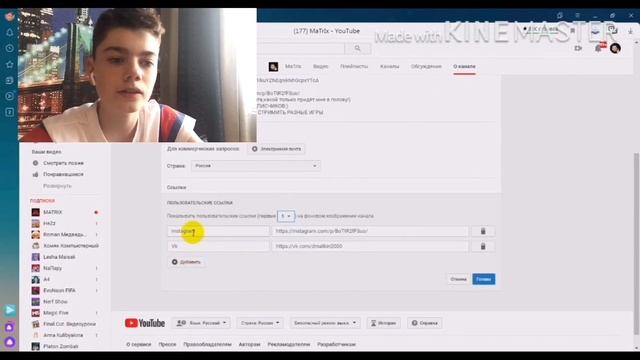Open footer link Пресса

(x=167, y=344)
